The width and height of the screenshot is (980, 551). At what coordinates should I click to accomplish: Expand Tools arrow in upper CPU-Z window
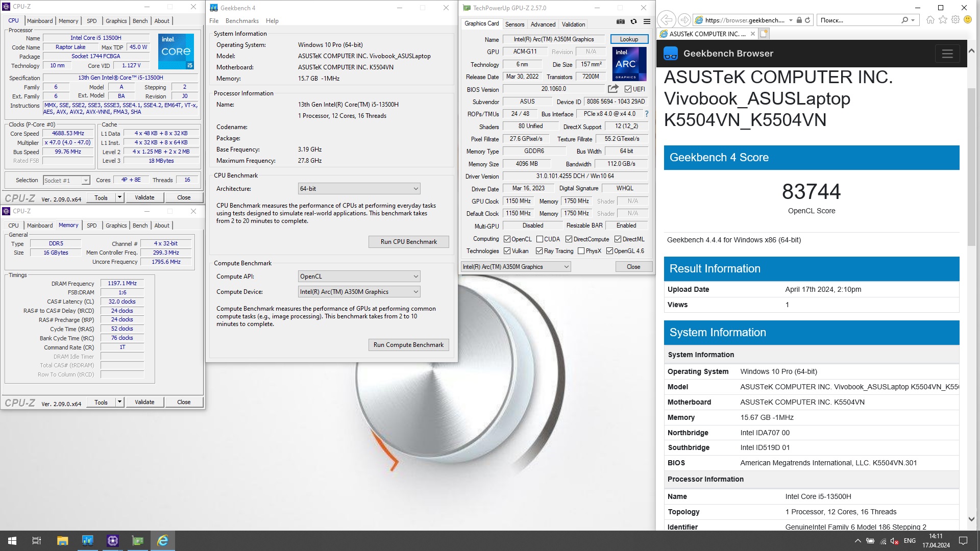pyautogui.click(x=119, y=197)
